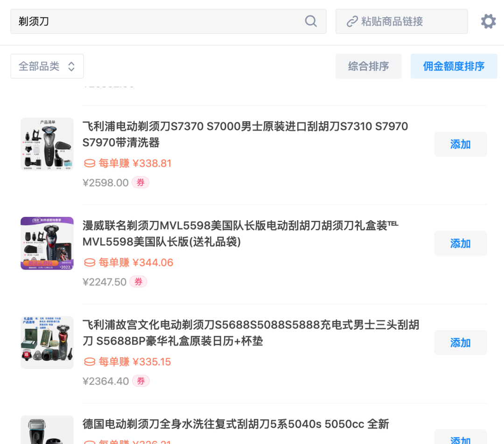Click coin icon beside ¥344.06 earnings
The image size is (504, 444).
90,263
